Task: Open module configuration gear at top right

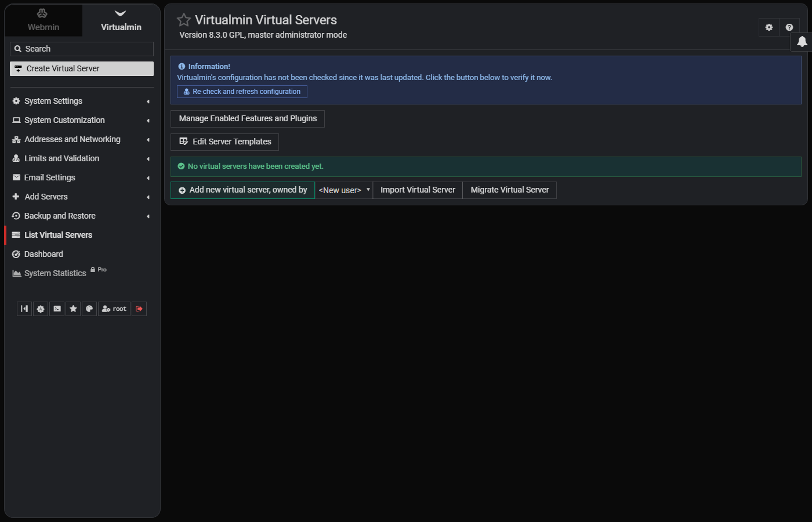Action: coord(769,27)
